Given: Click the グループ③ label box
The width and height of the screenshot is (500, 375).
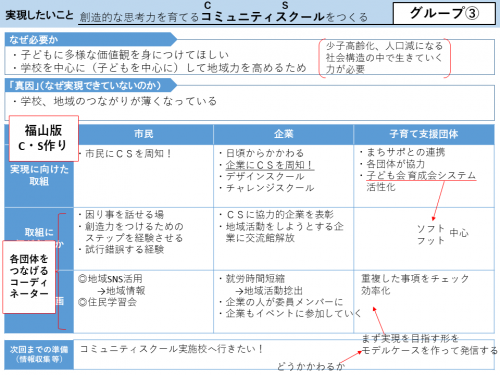Looking at the screenshot, I should pyautogui.click(x=444, y=13).
